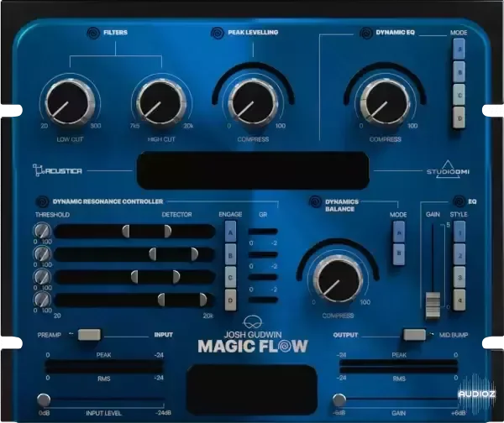
Task: Toggle the EQ section spiral icon
Action: (459, 201)
